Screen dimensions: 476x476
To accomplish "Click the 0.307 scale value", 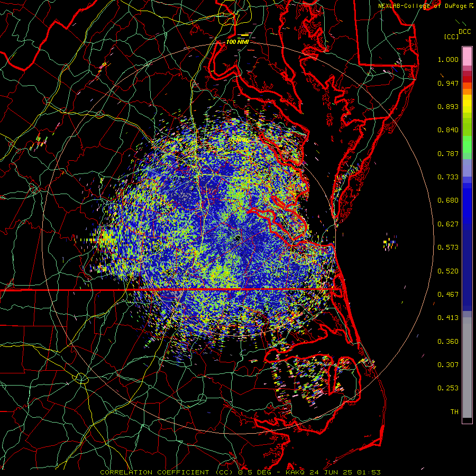I will point(448,365).
